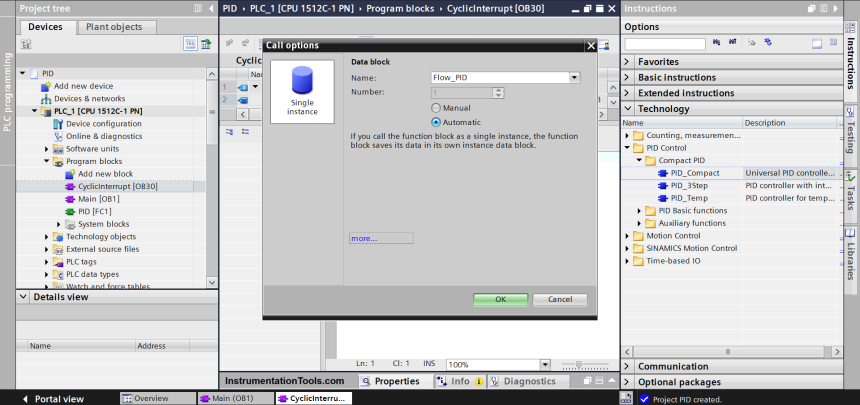Select the Automatic radio button

(435, 122)
